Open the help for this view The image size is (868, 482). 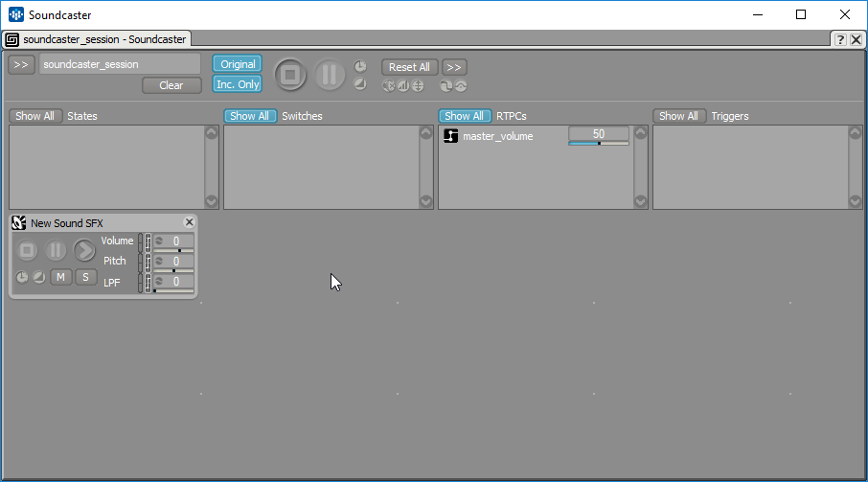840,39
